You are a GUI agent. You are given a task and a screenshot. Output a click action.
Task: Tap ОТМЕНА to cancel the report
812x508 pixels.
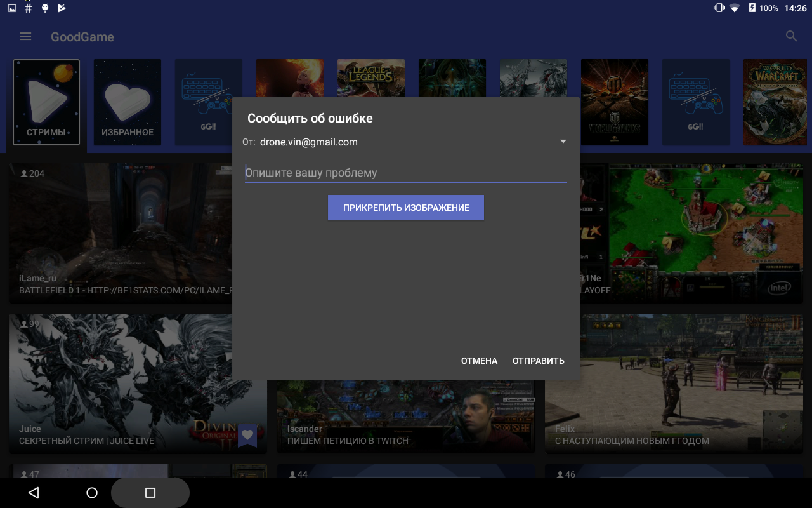pos(479,361)
